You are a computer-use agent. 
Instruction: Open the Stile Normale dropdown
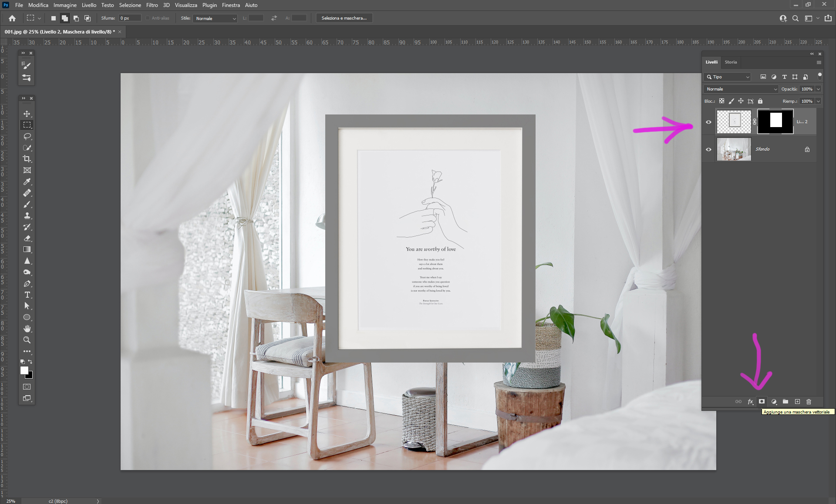pyautogui.click(x=216, y=18)
